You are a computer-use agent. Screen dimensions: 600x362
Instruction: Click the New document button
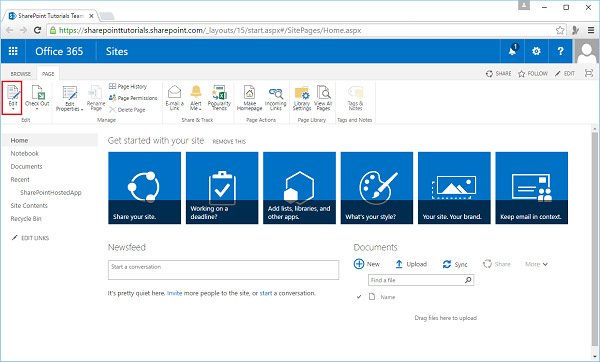pyautogui.click(x=367, y=264)
